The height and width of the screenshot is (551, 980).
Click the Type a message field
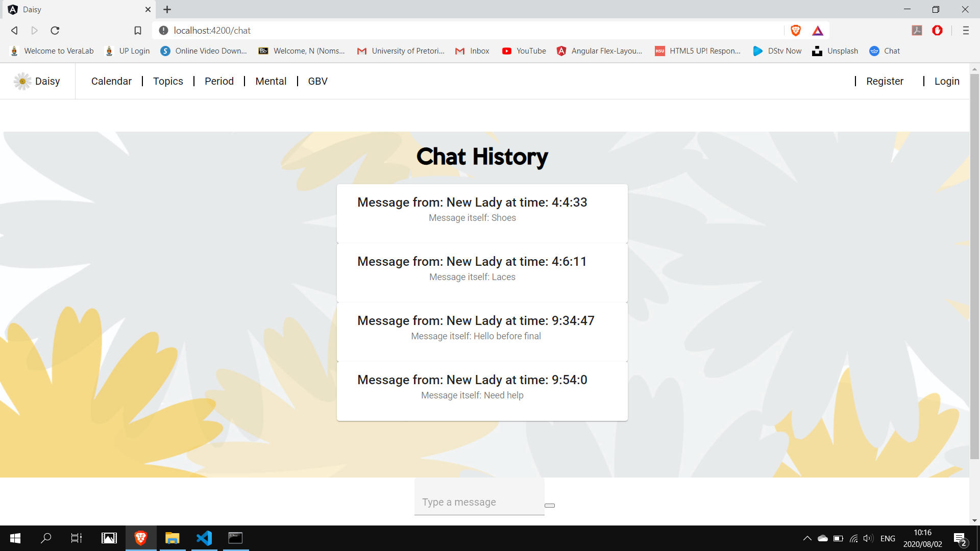[479, 502]
